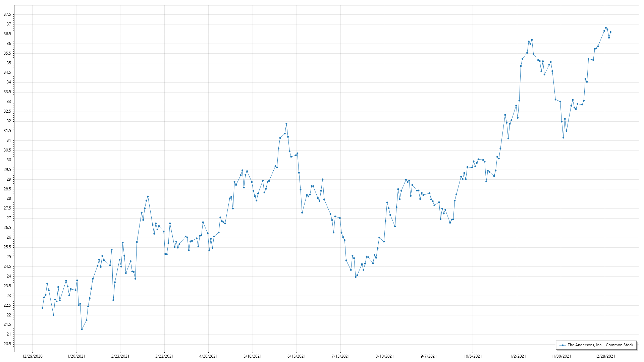This screenshot has width=644, height=362.
Task: Click the legend line marker icon
Action: click(563, 345)
